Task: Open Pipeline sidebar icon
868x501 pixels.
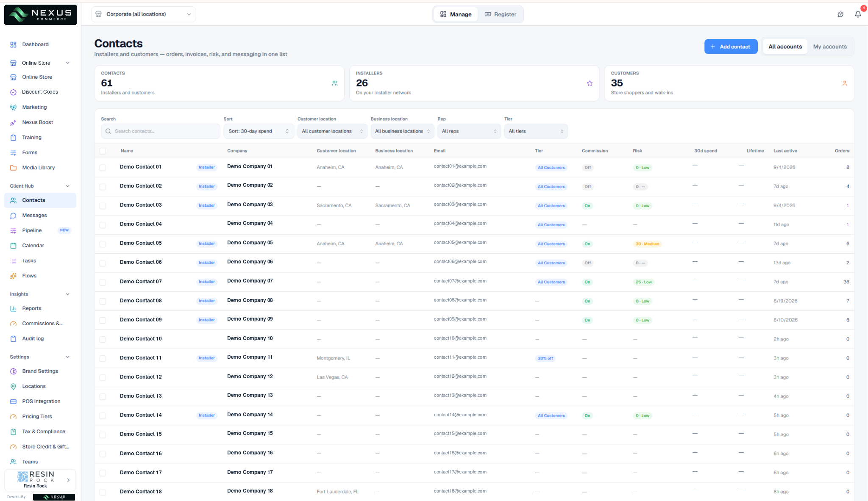Action: pos(13,230)
